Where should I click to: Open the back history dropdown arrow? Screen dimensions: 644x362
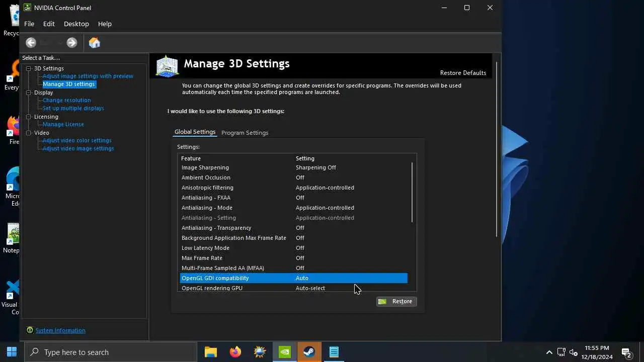pyautogui.click(x=60, y=43)
